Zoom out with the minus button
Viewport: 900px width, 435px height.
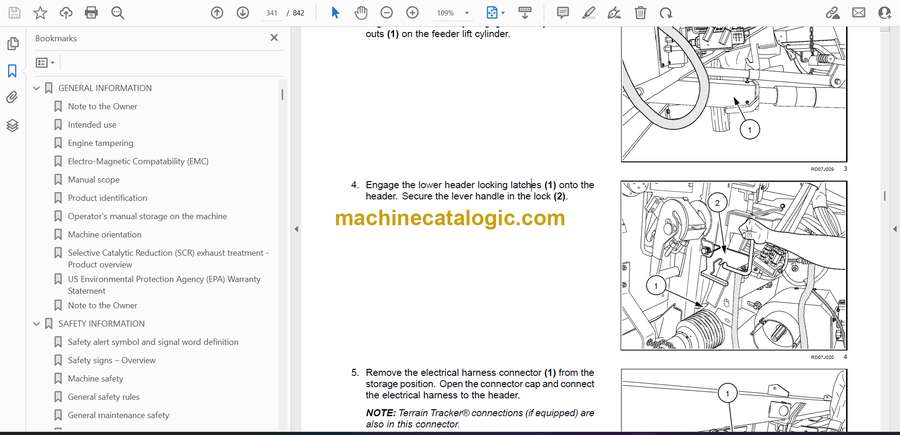coord(387,13)
